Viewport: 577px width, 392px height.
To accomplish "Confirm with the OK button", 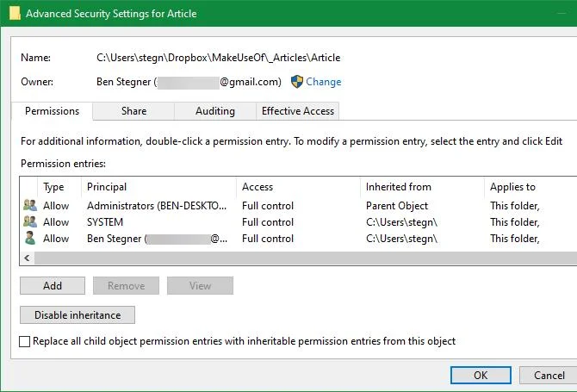I will [x=481, y=375].
